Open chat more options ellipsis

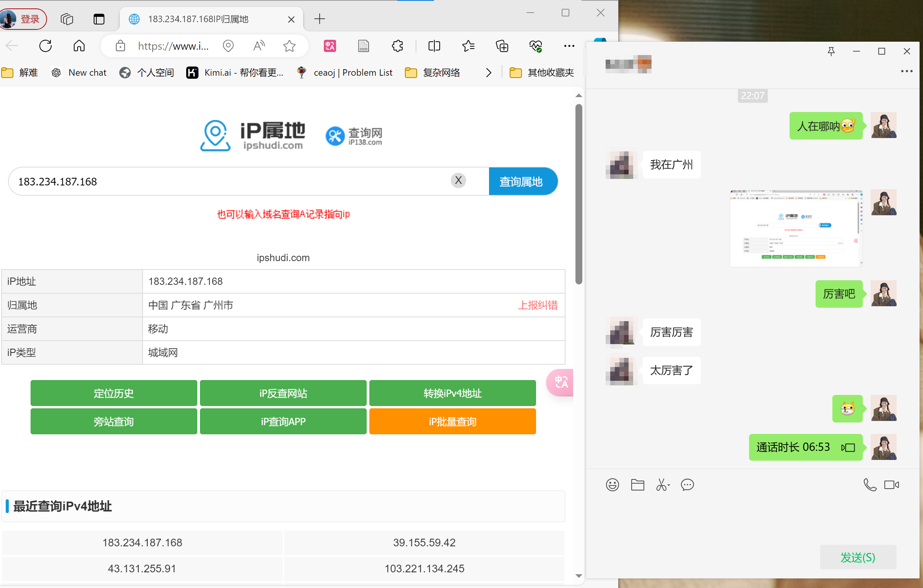[906, 71]
